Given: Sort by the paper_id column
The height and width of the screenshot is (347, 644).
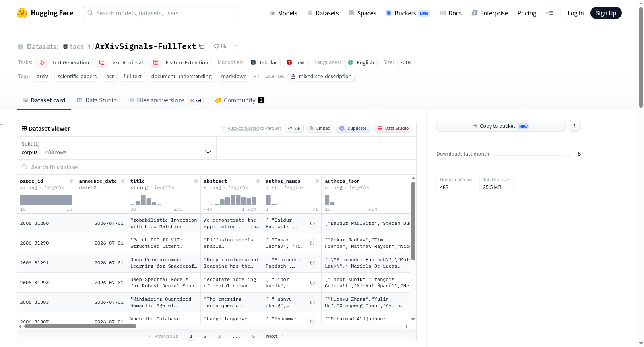Looking at the screenshot, I should click(x=71, y=181).
